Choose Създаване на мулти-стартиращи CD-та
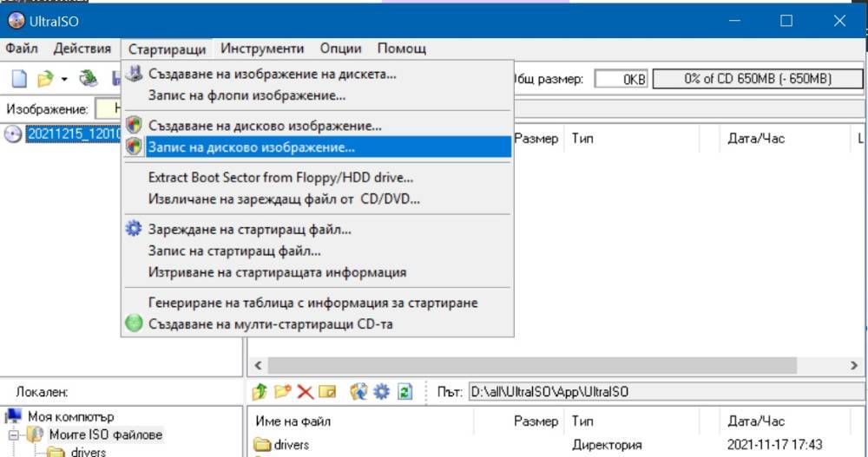This screenshot has height=457, width=868. coord(317,323)
